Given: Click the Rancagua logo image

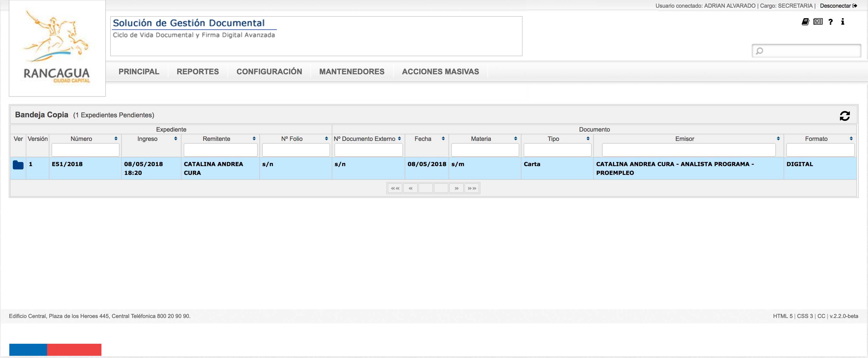Looking at the screenshot, I should (57, 48).
